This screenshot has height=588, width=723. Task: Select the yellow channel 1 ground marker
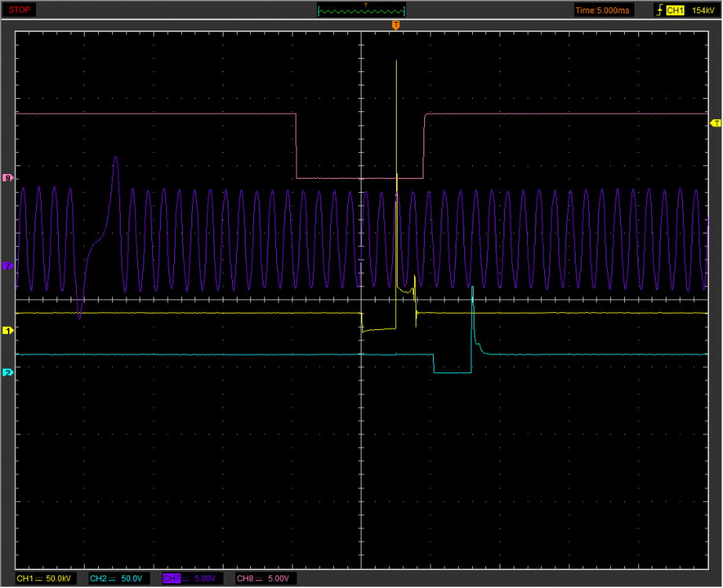(x=8, y=331)
